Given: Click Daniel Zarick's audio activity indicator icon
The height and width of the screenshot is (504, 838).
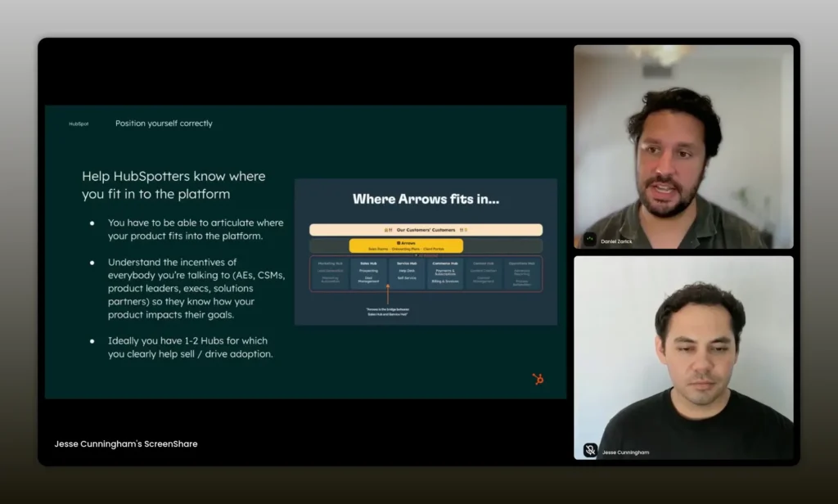Looking at the screenshot, I should tap(589, 239).
